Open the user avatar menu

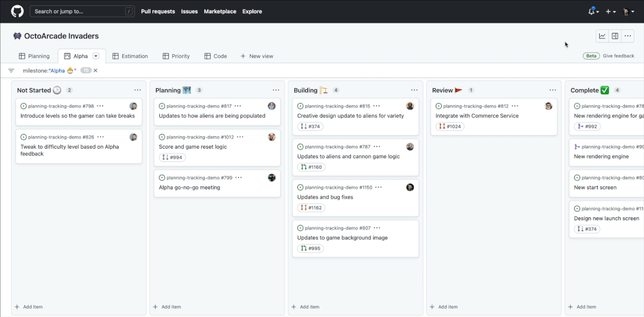(628, 11)
